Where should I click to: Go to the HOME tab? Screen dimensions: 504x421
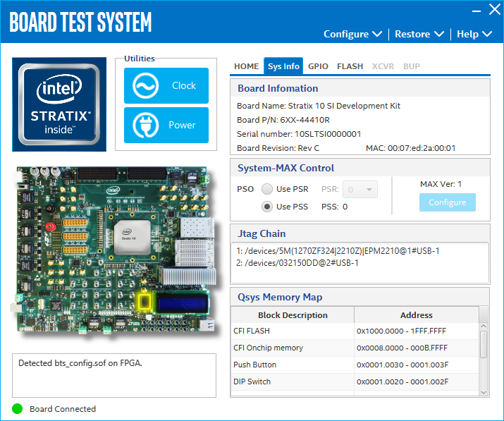(246, 66)
